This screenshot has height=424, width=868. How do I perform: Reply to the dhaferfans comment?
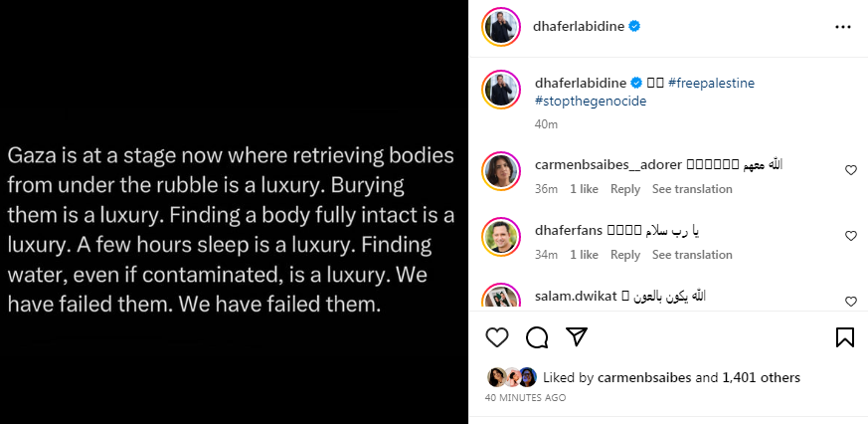click(625, 255)
